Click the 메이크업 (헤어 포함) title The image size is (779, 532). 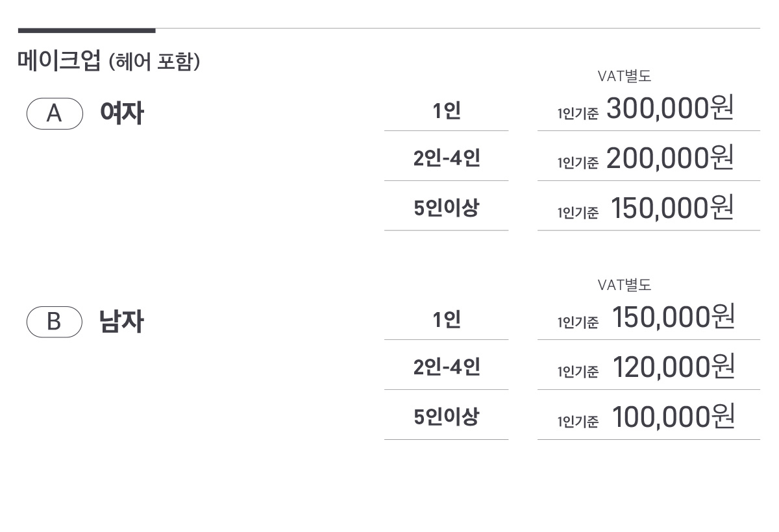pyautogui.click(x=108, y=62)
